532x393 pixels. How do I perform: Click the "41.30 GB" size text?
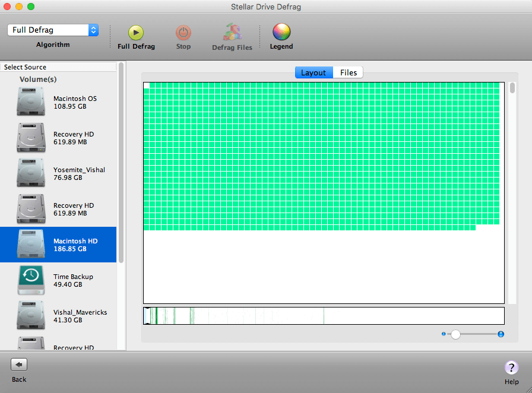click(68, 320)
